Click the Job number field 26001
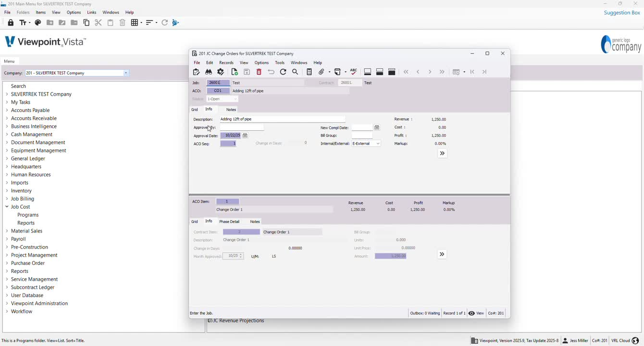Viewport: 644px width, 346px height. [218, 83]
